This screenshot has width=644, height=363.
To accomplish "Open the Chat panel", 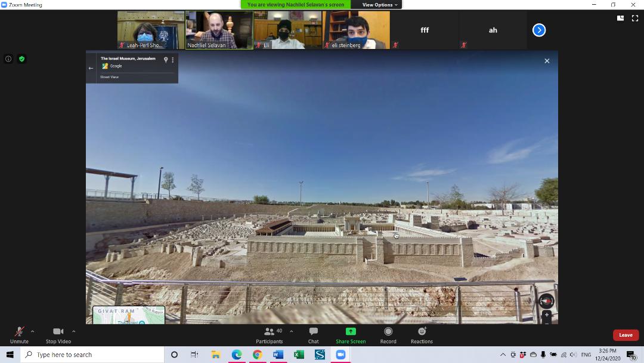I will [313, 334].
